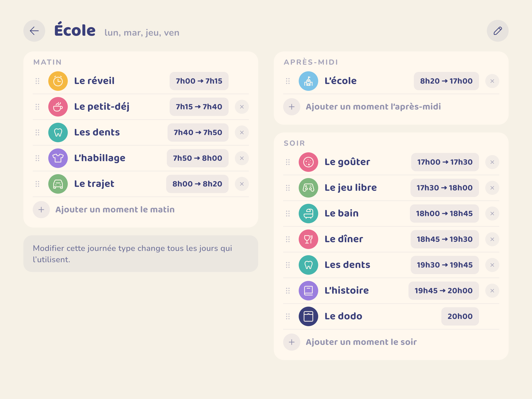Viewport: 532px width, 399px height.
Task: Click the school building icon for L'école
Action: pyautogui.click(x=308, y=81)
